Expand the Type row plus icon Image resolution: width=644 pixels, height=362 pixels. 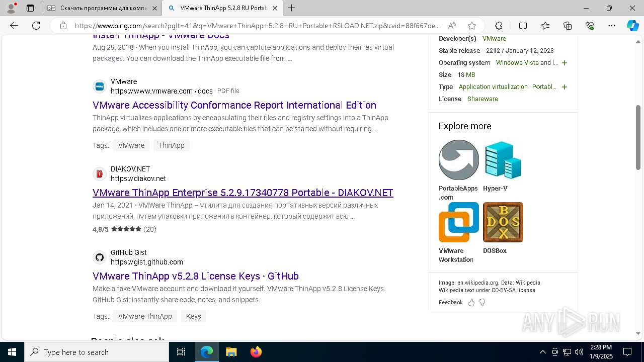pos(565,87)
